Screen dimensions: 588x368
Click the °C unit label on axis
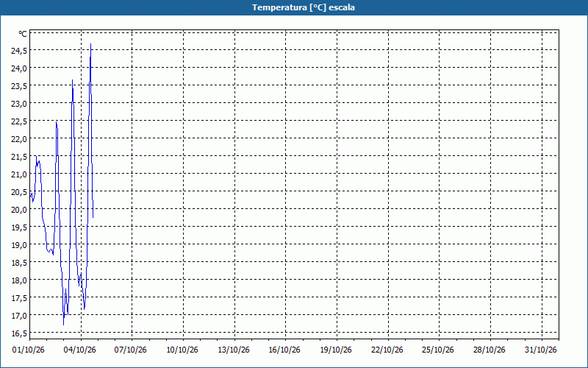coord(23,34)
